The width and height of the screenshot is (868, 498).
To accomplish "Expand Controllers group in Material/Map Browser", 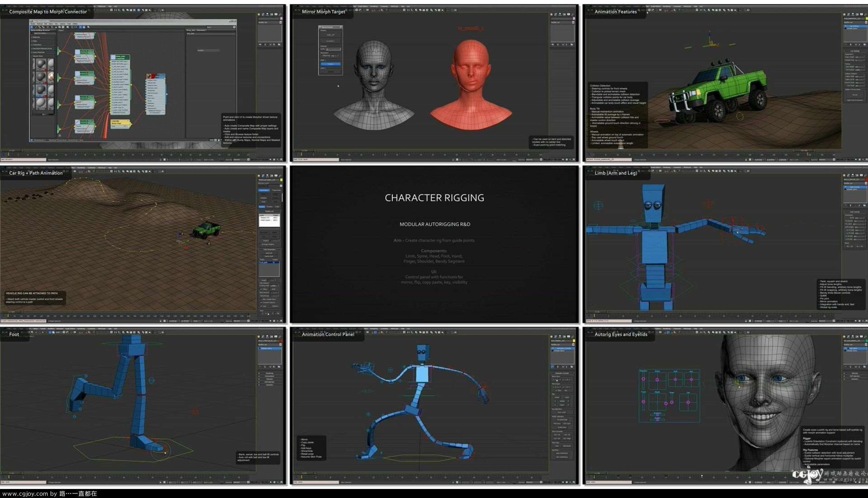I will [x=37, y=45].
